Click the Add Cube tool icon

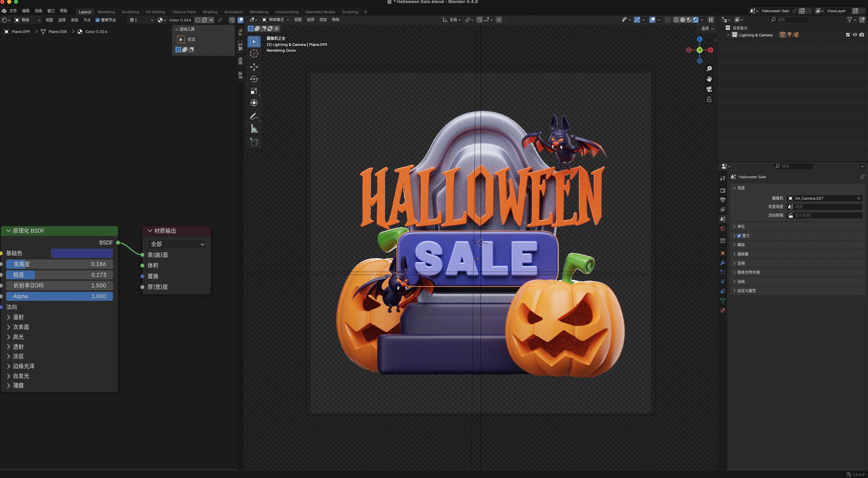coord(254,142)
